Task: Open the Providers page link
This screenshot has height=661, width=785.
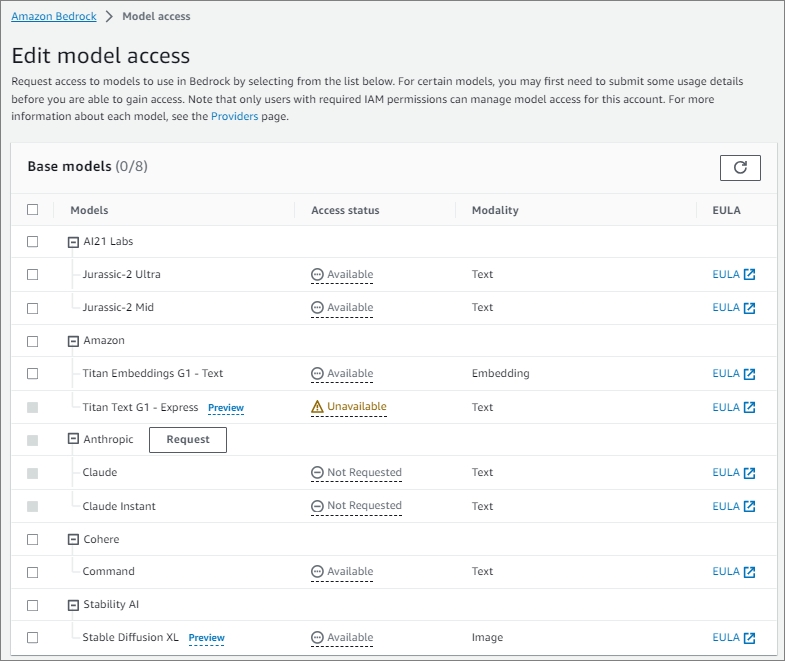Action: click(234, 116)
